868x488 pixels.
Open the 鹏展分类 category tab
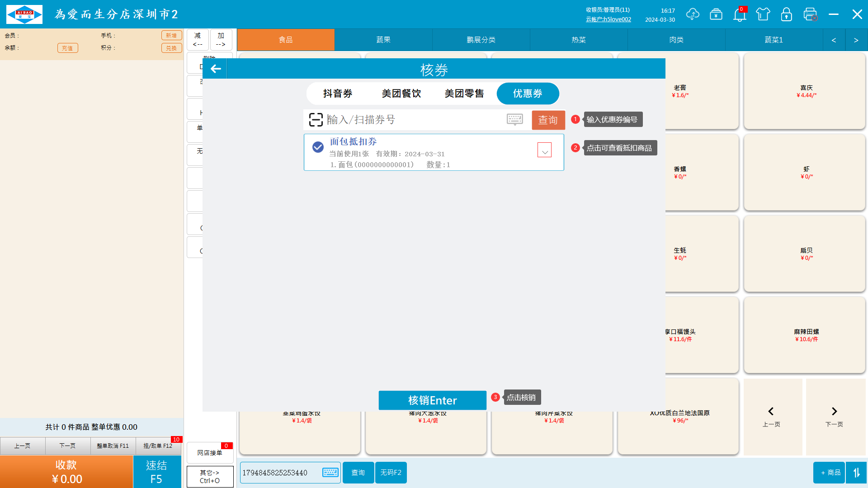coord(481,40)
